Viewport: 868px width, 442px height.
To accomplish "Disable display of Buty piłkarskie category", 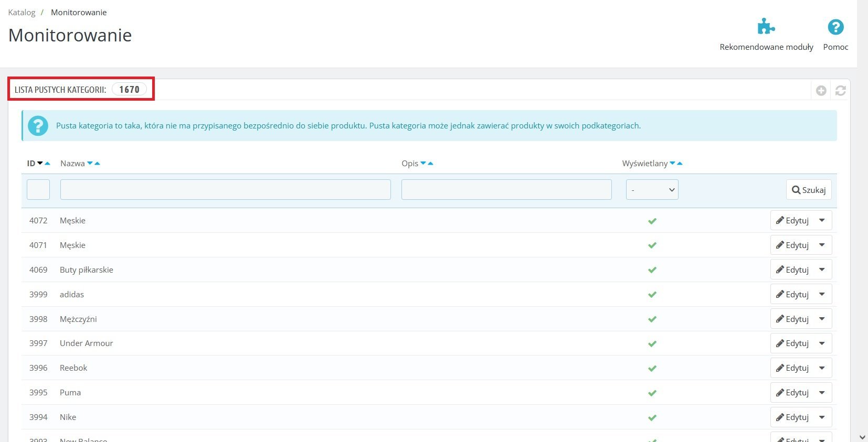I will 652,270.
